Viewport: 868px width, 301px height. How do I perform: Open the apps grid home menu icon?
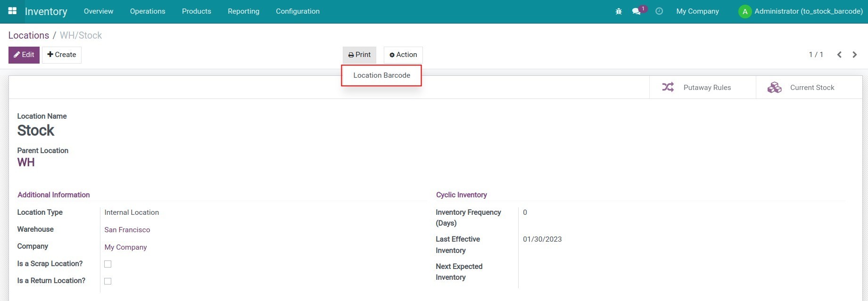tap(13, 11)
